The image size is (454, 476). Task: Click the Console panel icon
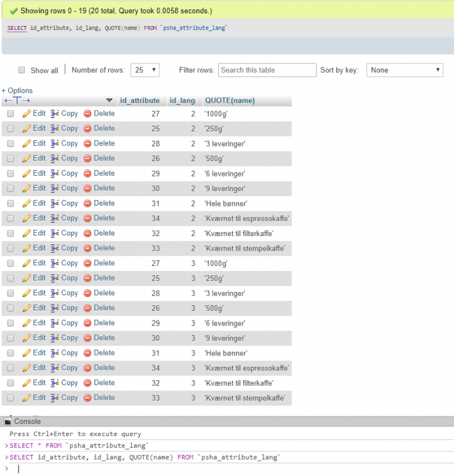click(8, 421)
